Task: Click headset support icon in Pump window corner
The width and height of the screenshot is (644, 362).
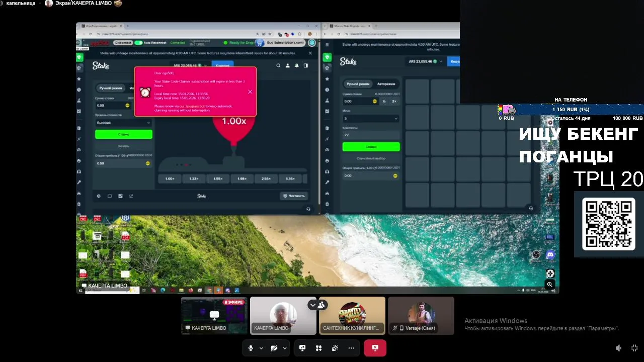Action: 308,209
